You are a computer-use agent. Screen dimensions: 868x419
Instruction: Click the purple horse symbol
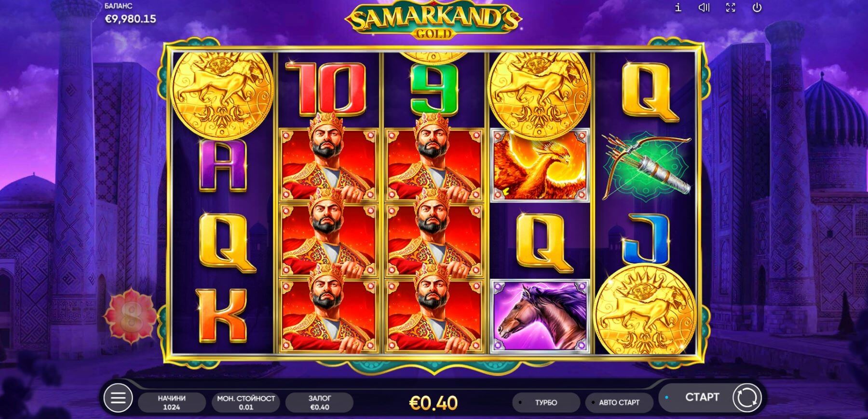(540, 316)
